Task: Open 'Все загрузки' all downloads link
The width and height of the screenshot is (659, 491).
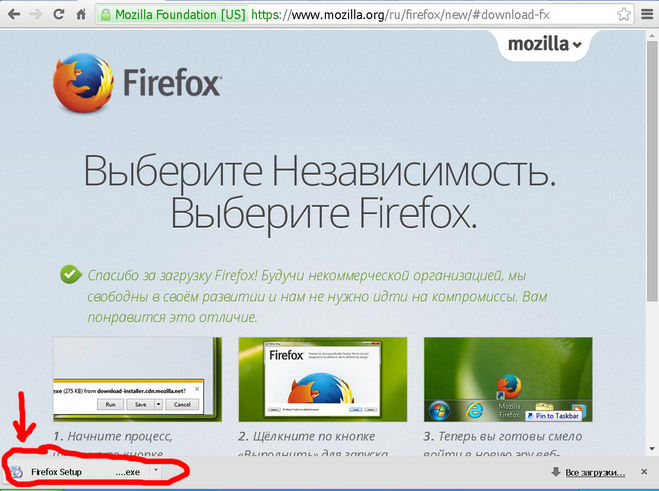Action: pos(595,473)
